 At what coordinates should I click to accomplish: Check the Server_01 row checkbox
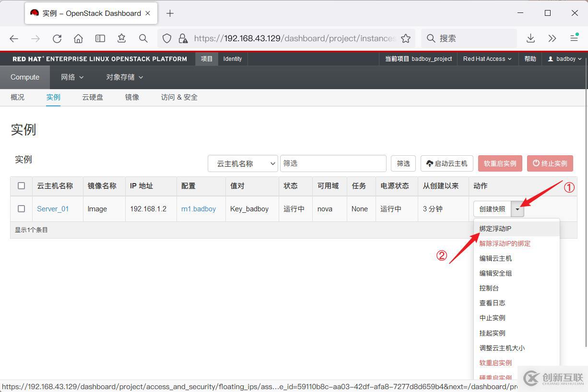click(x=21, y=208)
